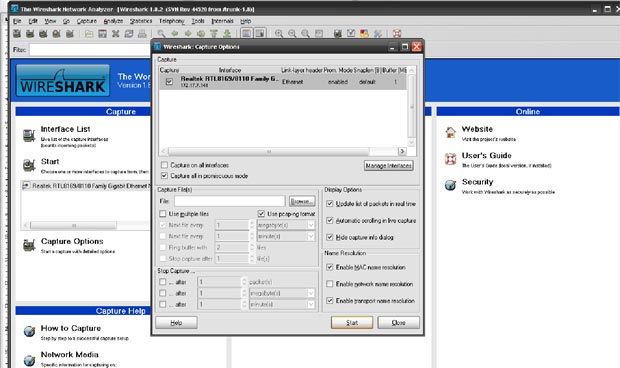The width and height of the screenshot is (620, 368).
Task: Open the File menu
Action: 17,21
